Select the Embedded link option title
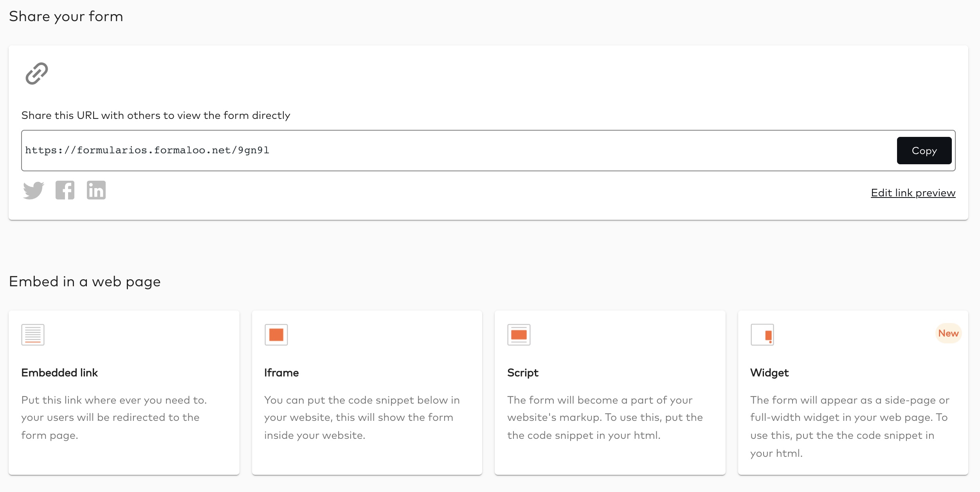Viewport: 980px width, 492px height. pos(59,373)
